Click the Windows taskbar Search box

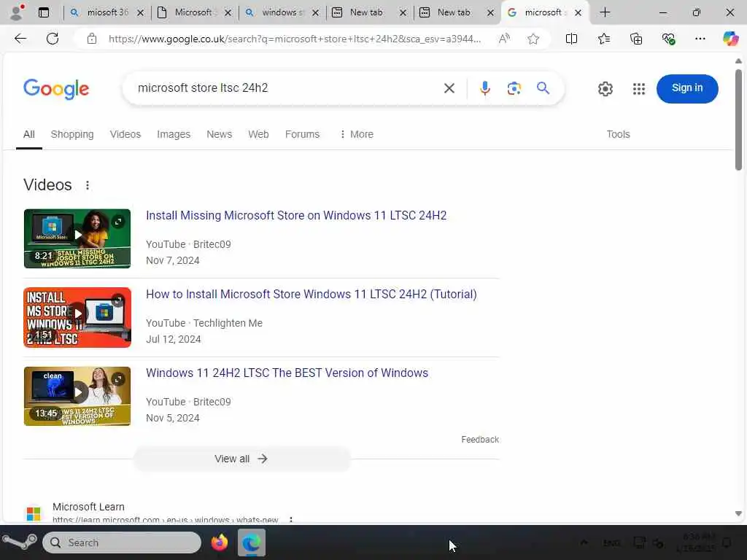tap(122, 542)
